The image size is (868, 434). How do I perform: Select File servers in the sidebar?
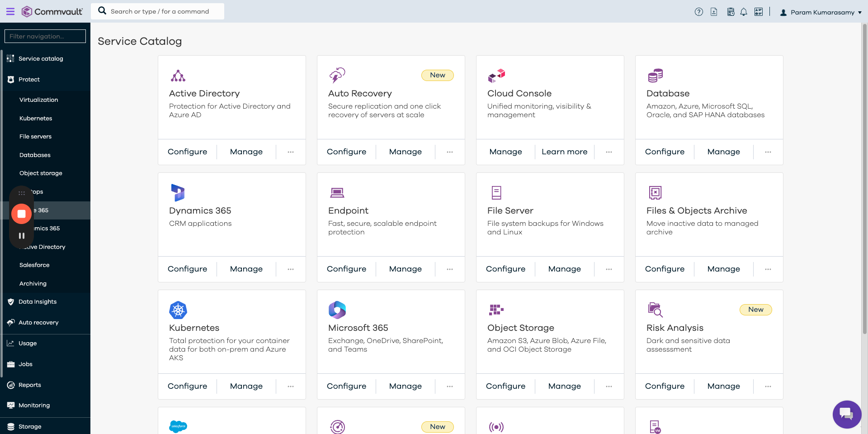tap(35, 137)
